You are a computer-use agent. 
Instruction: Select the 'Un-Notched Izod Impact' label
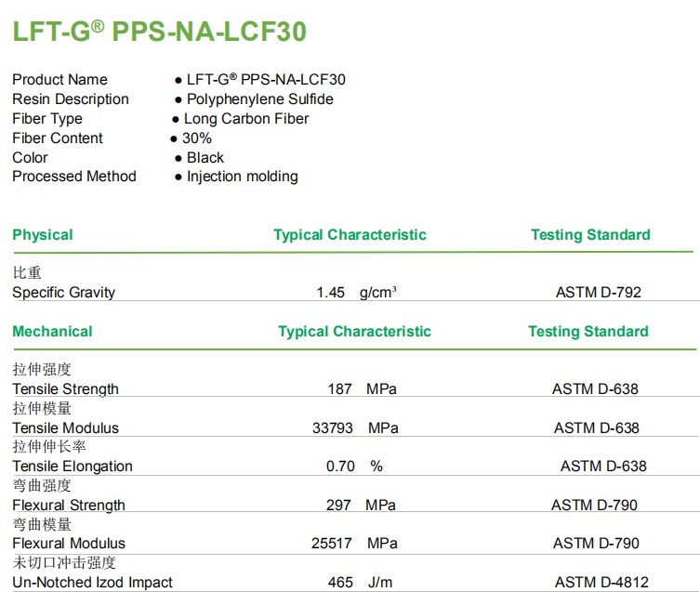pos(92,582)
